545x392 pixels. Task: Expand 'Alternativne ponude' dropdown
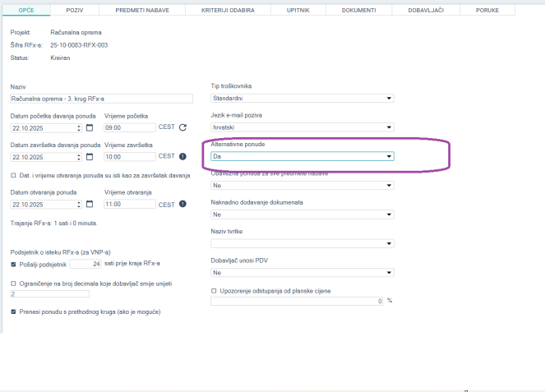303,156
